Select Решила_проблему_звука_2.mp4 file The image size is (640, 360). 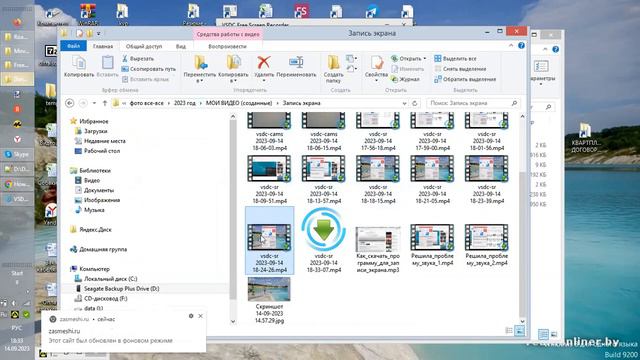487,244
